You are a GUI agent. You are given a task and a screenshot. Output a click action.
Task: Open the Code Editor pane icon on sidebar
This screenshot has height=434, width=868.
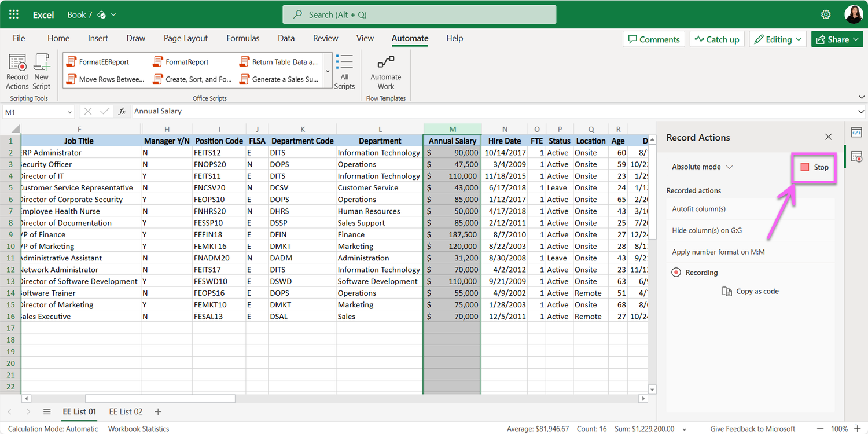click(x=857, y=132)
